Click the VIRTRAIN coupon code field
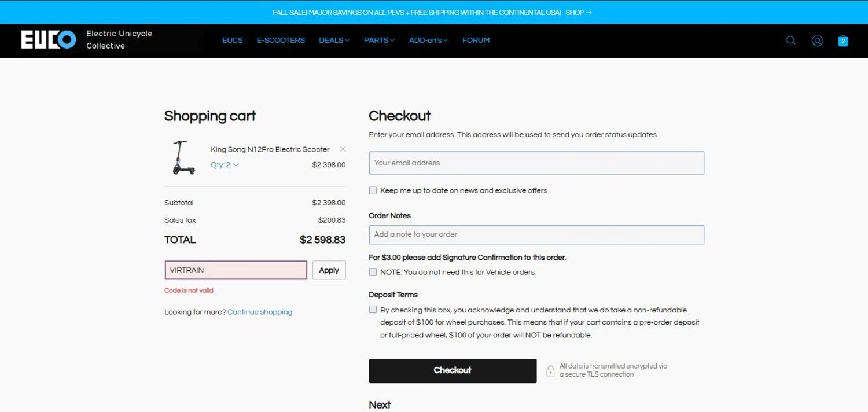The width and height of the screenshot is (868, 412). 236,270
